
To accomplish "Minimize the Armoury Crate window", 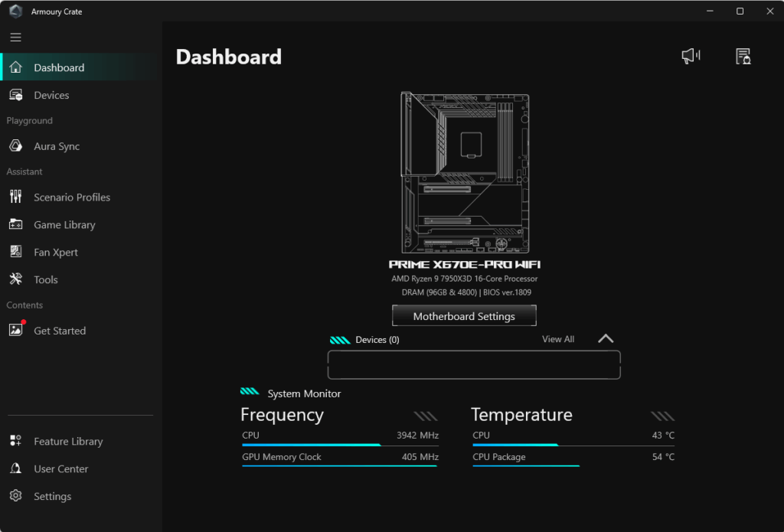I will click(x=710, y=11).
